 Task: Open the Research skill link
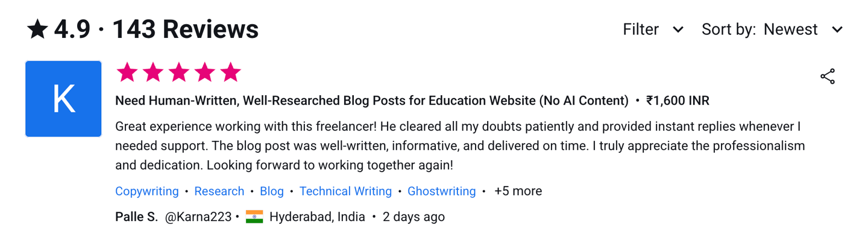tap(219, 191)
